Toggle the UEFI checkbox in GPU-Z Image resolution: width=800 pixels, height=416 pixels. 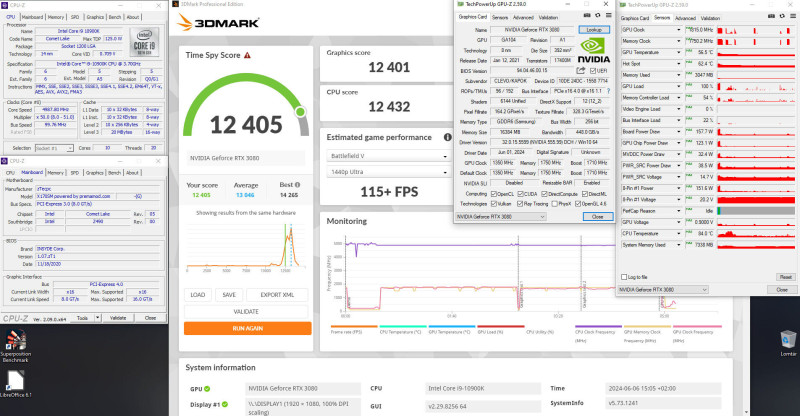click(593, 71)
